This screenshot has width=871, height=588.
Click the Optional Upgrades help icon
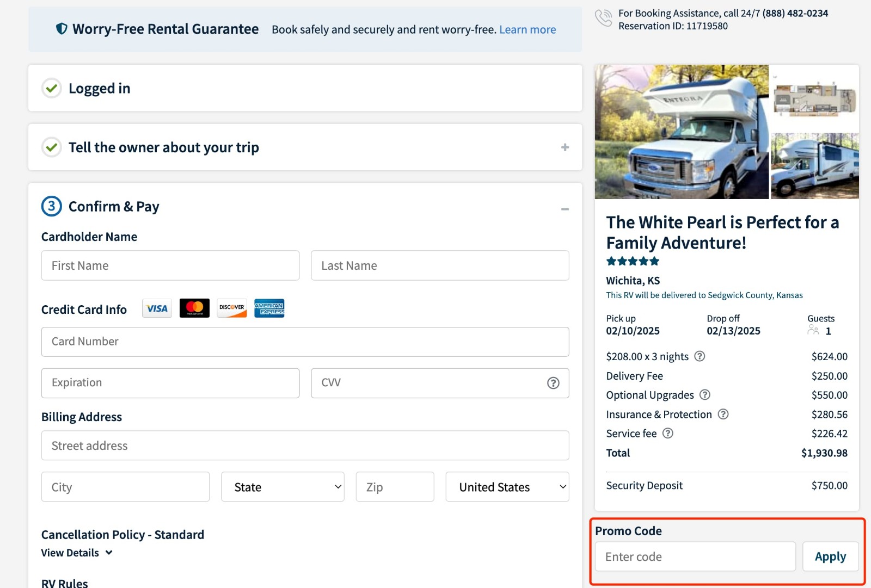[706, 395]
